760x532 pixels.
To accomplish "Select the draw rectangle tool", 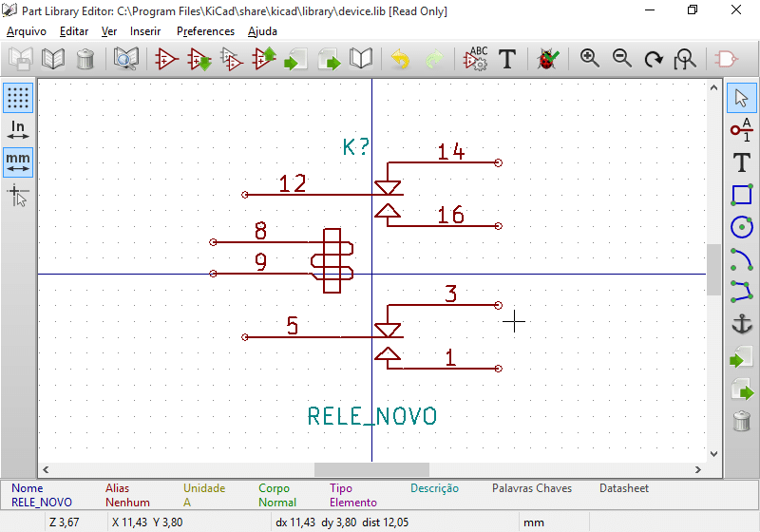I will tap(742, 194).
